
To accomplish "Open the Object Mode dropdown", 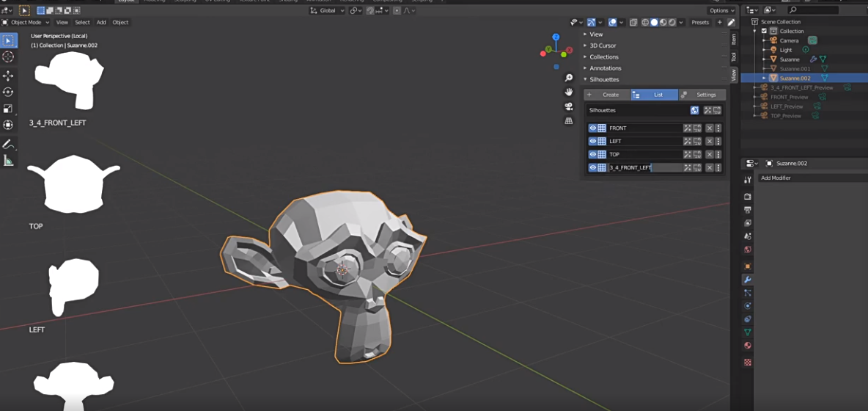I will [x=26, y=22].
